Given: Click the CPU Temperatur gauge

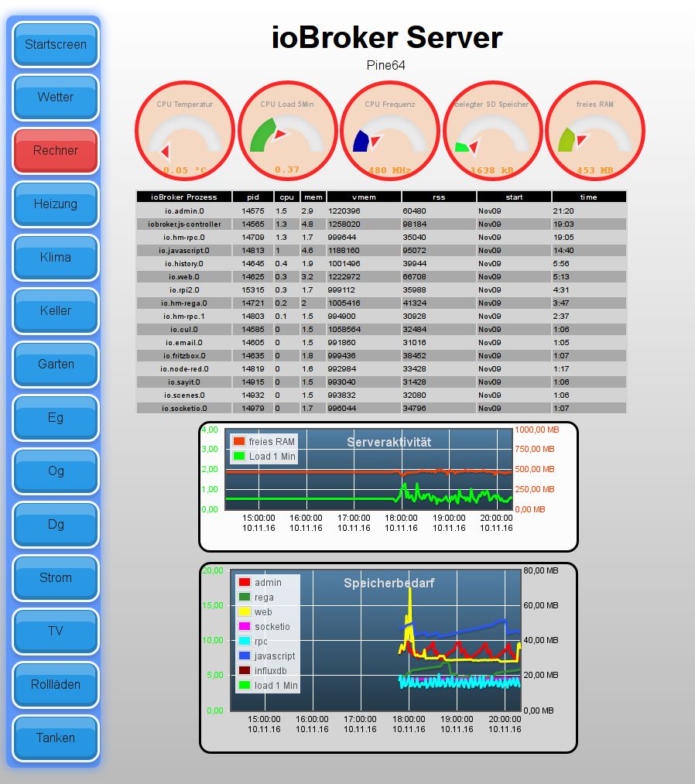Looking at the screenshot, I should point(184,131).
